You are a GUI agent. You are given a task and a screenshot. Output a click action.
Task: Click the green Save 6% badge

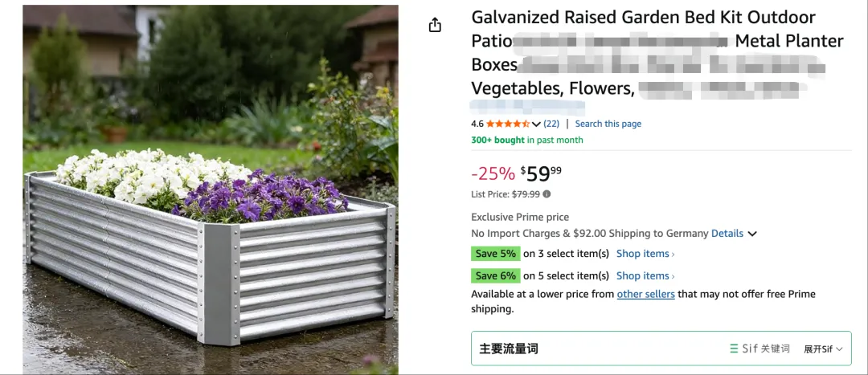[x=495, y=275]
